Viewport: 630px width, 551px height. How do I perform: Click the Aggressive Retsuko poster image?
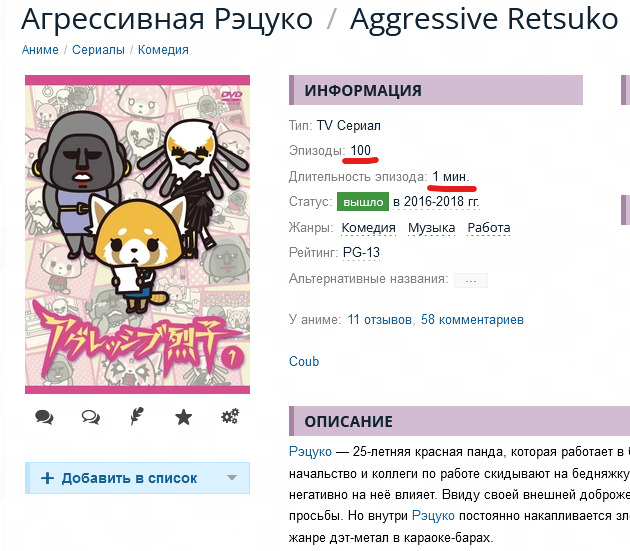[x=137, y=234]
